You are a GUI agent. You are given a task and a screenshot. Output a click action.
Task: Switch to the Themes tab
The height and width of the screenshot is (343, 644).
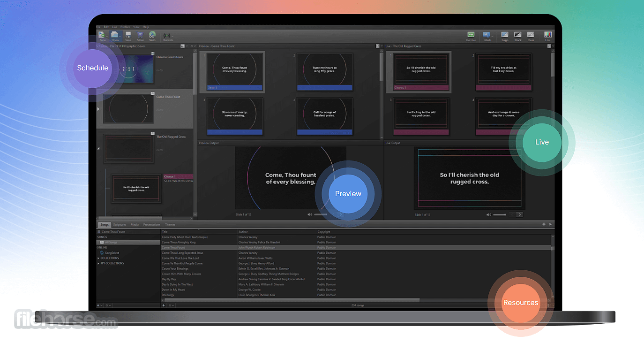point(170,225)
